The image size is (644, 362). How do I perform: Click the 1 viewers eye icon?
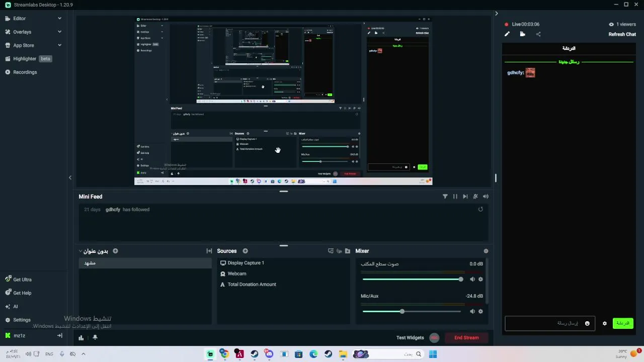click(611, 24)
